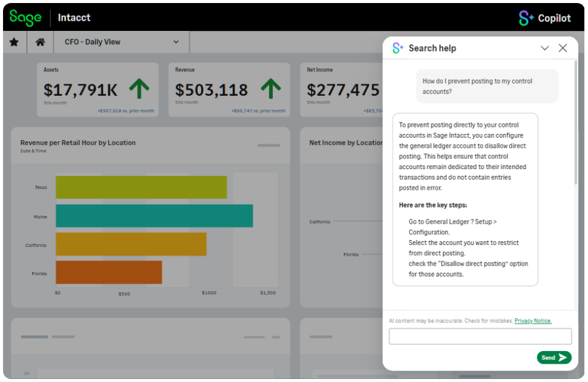This screenshot has width=588, height=382.
Task: Select the Revenue $503,118 value
Action: pos(212,90)
